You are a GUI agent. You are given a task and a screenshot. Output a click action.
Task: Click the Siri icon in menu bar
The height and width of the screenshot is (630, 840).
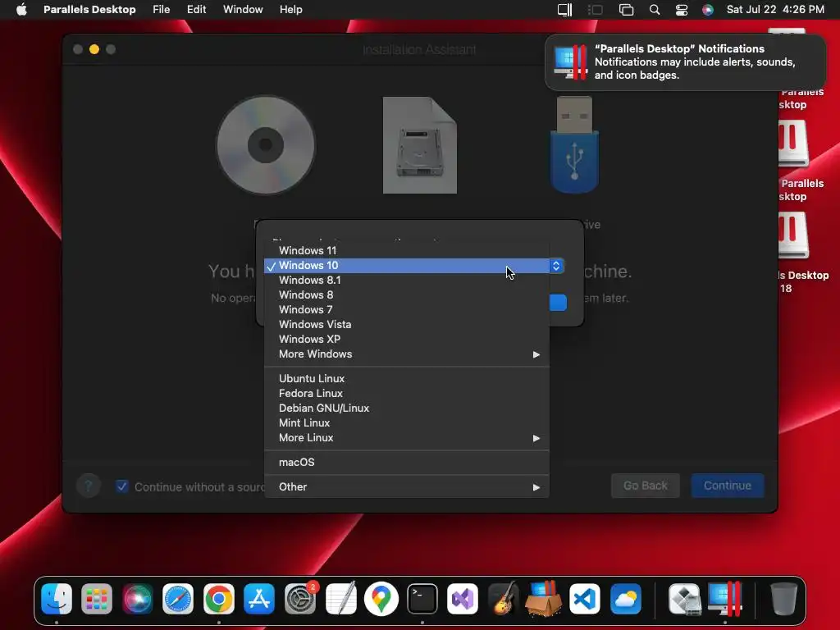[x=708, y=9]
